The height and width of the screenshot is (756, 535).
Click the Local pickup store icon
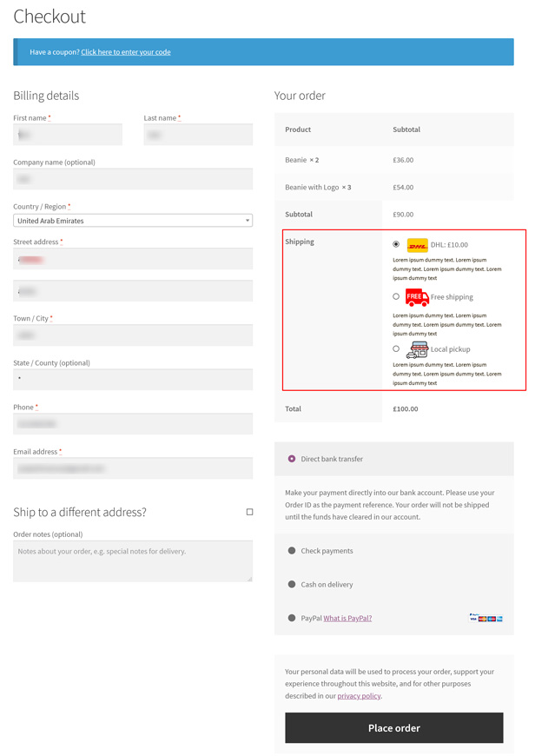click(418, 349)
